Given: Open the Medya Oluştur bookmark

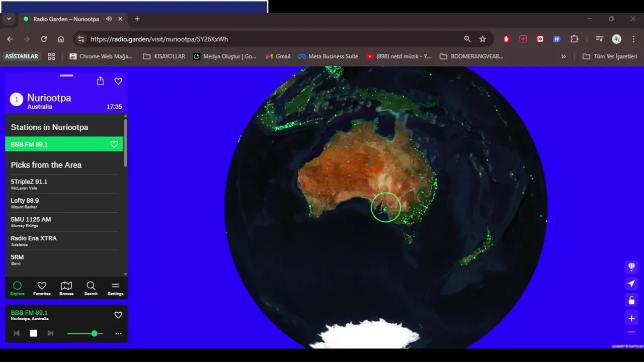Looking at the screenshot, I should (x=225, y=56).
